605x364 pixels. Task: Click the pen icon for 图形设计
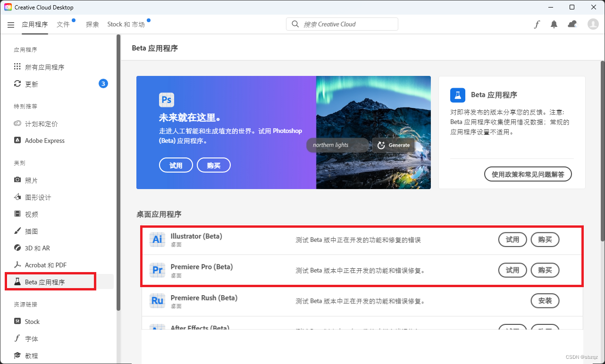[17, 197]
